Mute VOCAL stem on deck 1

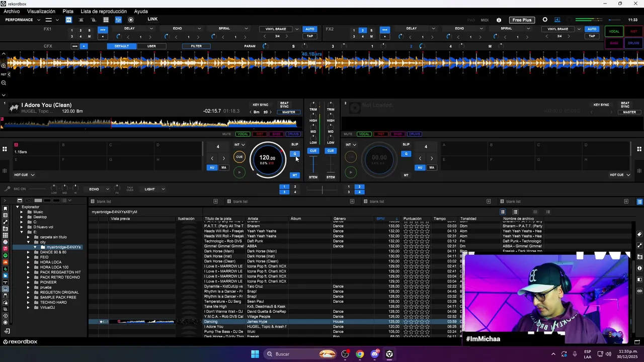[243, 134]
